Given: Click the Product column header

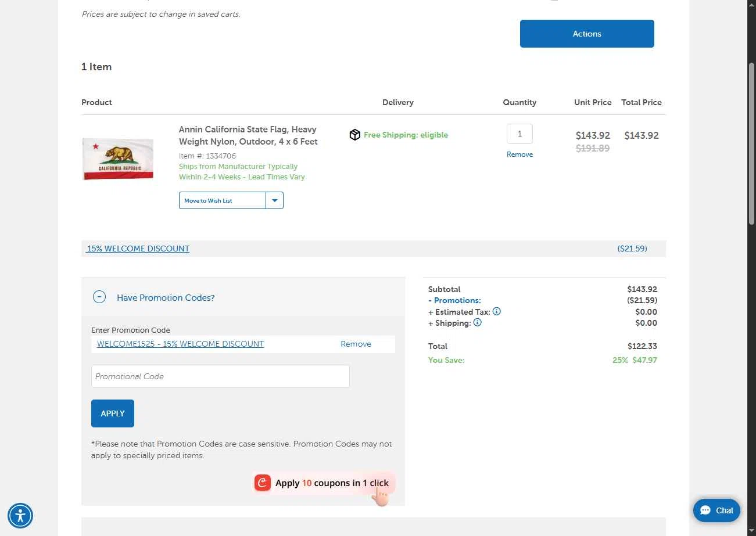Looking at the screenshot, I should tap(96, 102).
